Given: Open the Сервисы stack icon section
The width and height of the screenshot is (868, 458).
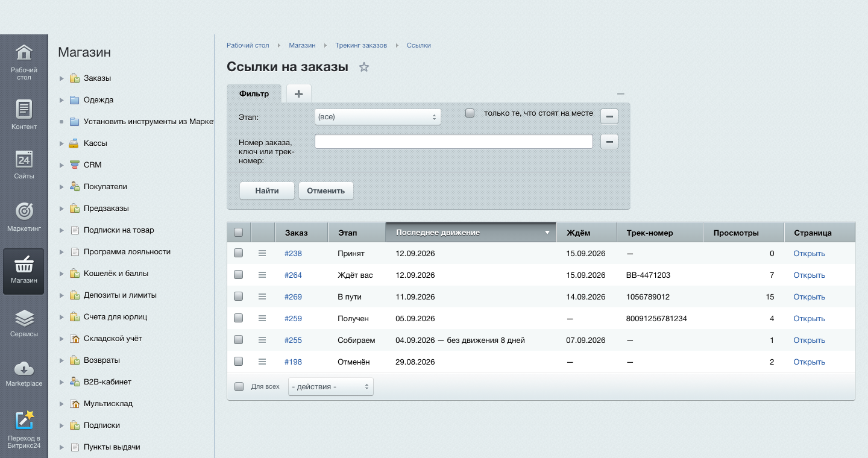Looking at the screenshot, I should (24, 323).
